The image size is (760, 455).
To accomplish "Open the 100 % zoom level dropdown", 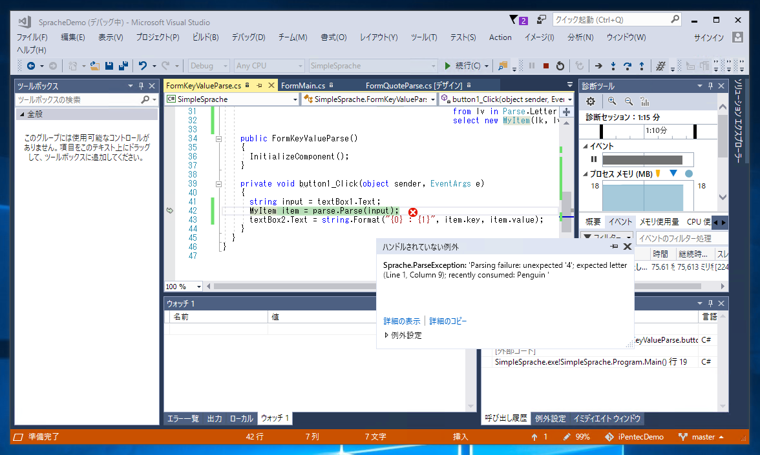I will (183, 286).
